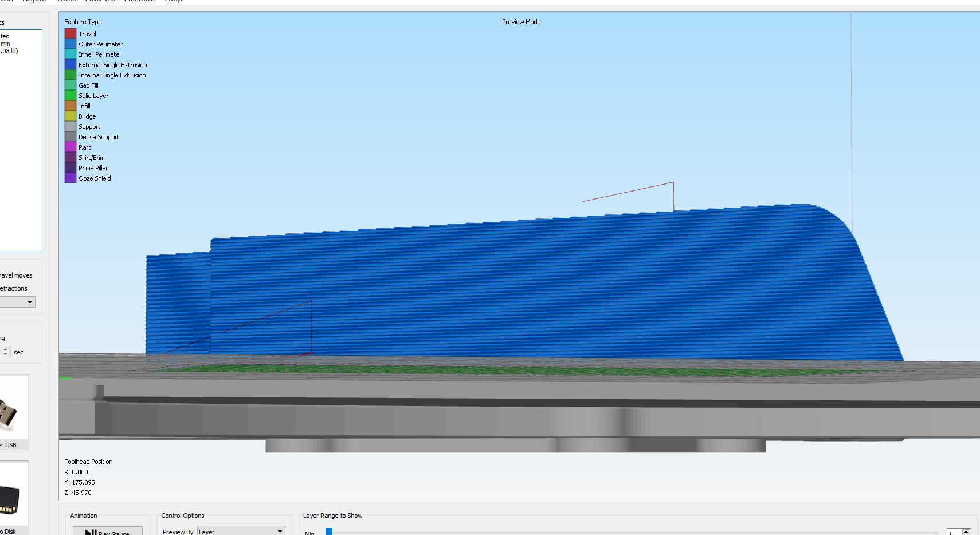980x535 pixels.
Task: Click the magenta Raft legend swatch
Action: pos(70,147)
